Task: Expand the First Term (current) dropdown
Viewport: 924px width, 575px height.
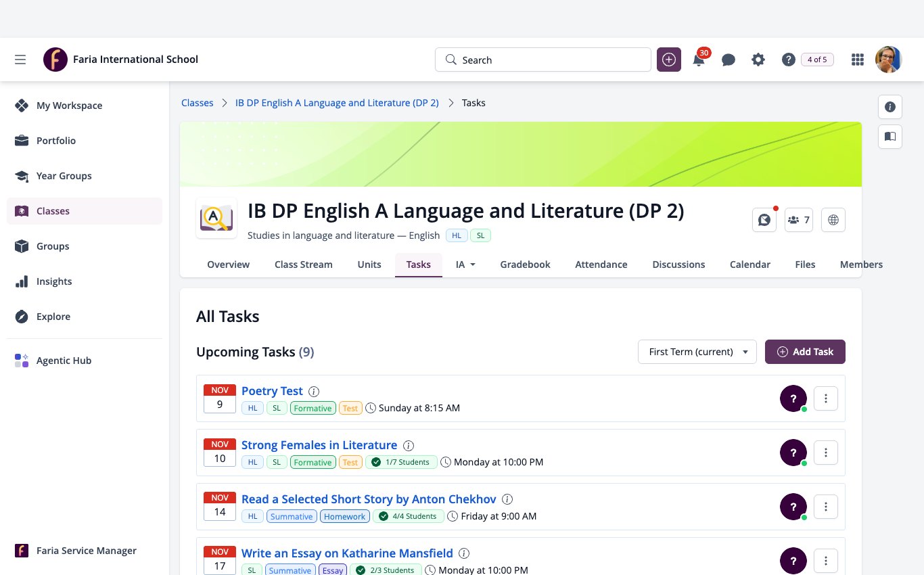Action: coord(697,352)
